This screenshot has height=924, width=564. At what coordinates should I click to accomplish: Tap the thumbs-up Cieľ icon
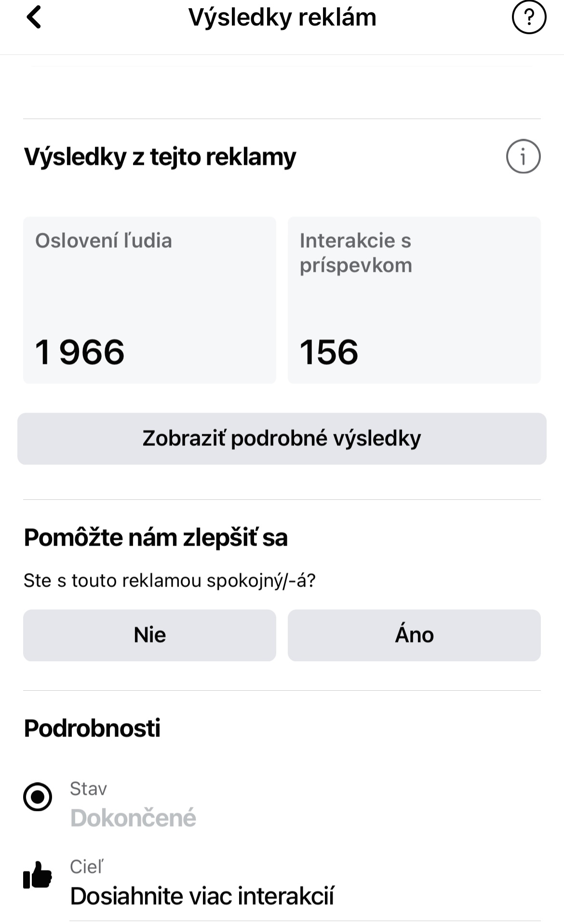[x=38, y=875]
